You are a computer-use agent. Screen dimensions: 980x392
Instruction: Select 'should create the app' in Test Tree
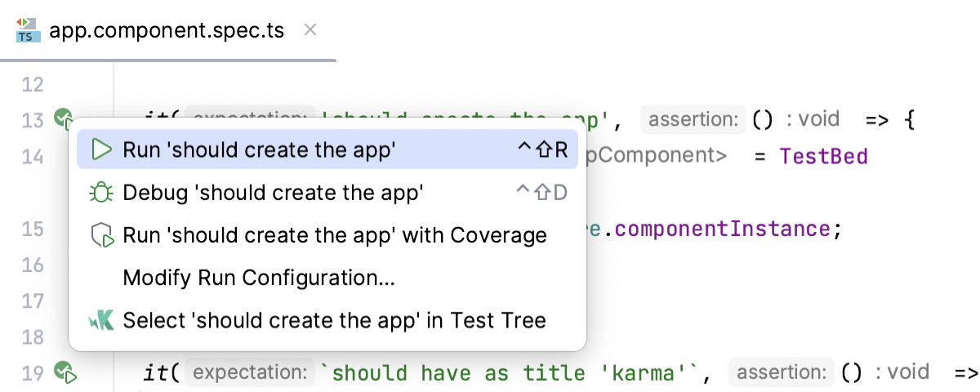click(334, 320)
